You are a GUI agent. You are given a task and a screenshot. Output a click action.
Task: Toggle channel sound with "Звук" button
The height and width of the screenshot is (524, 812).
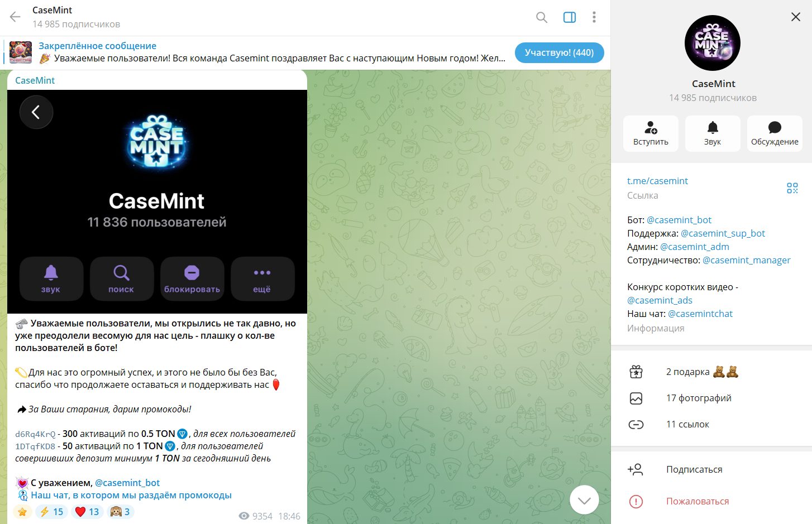(713, 133)
